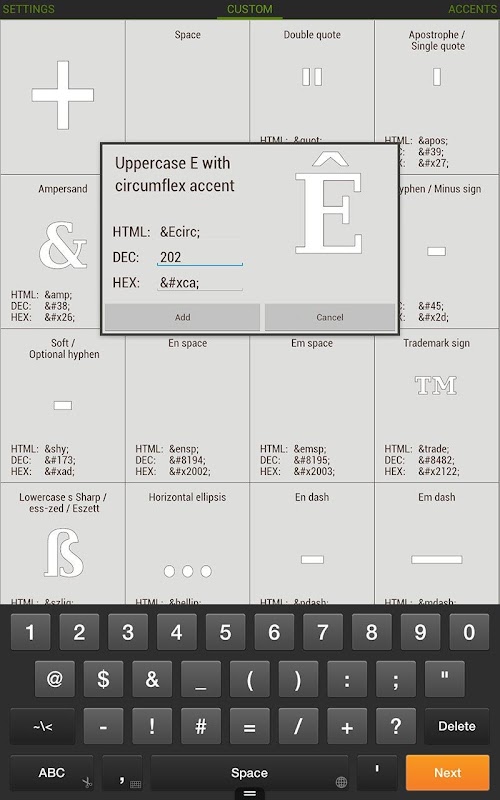Screen dimensions: 500x800
Task: Cancel the Uppercase E circumflex dialog
Action: (330, 317)
